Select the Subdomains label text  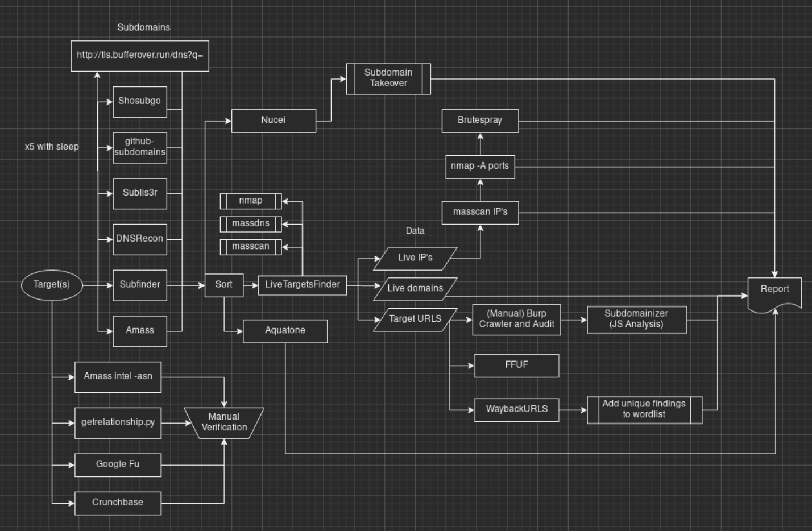pyautogui.click(x=144, y=27)
